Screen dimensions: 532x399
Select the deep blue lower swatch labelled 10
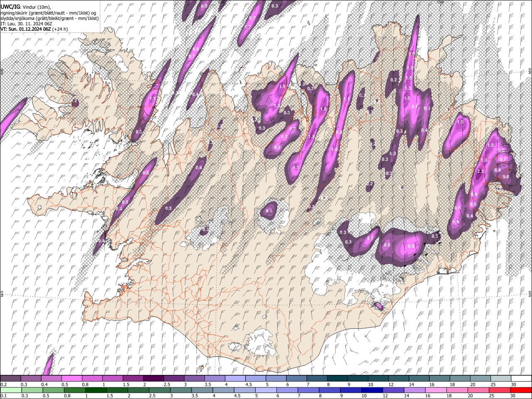(x=372, y=390)
